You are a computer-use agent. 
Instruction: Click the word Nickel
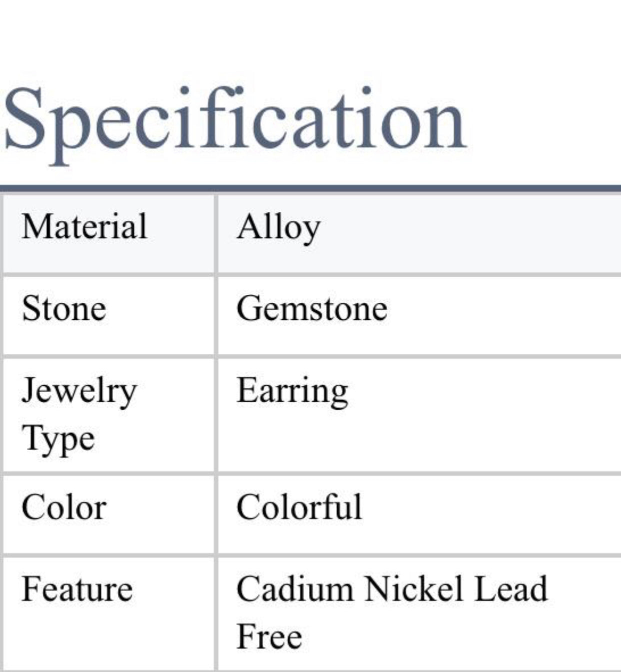(x=413, y=589)
